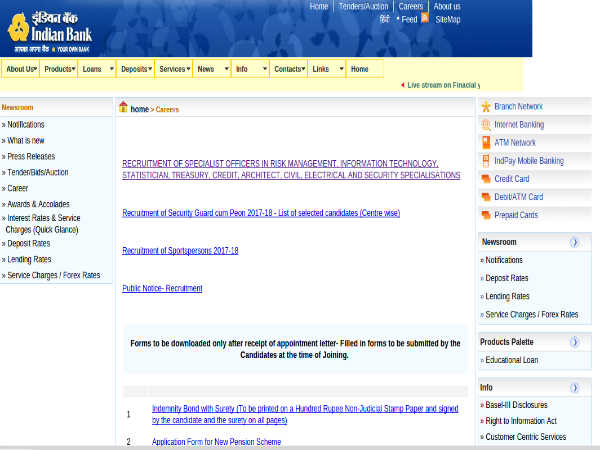
Task: Click the home house icon in breadcrumb
Action: [x=123, y=107]
